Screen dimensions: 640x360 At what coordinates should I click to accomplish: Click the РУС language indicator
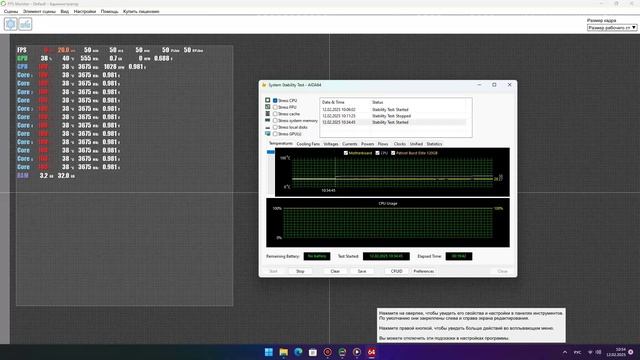click(578, 352)
